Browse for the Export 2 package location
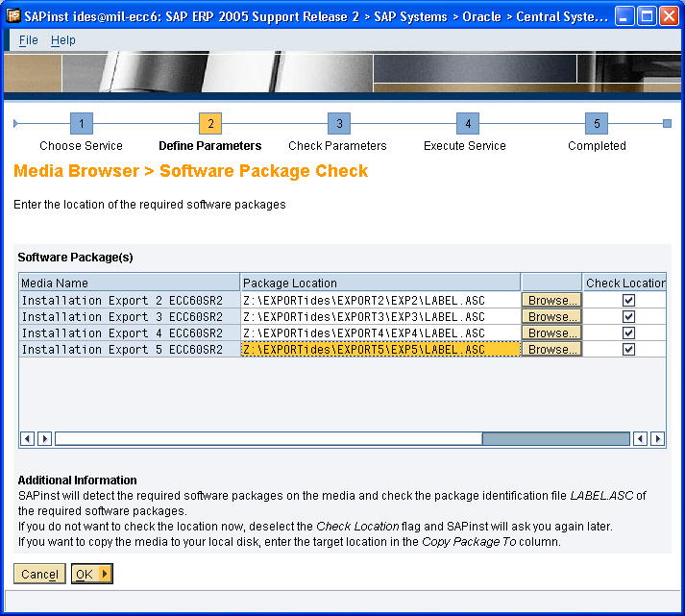The width and height of the screenshot is (685, 616). [x=551, y=300]
